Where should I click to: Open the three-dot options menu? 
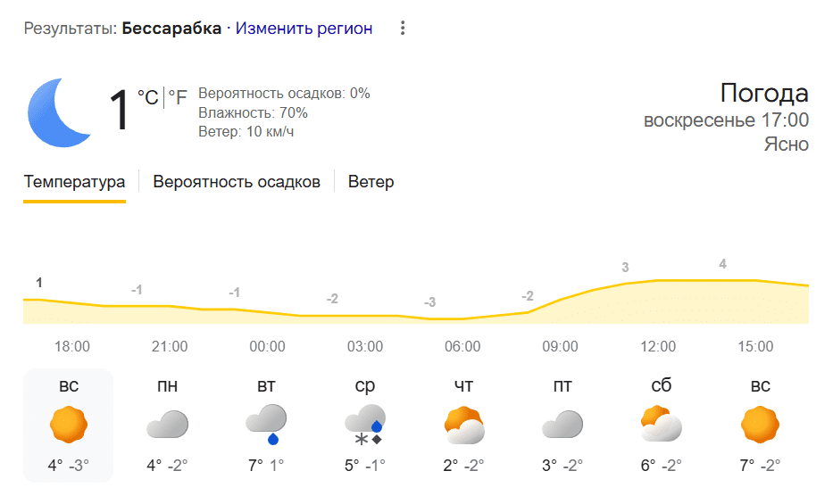402,29
